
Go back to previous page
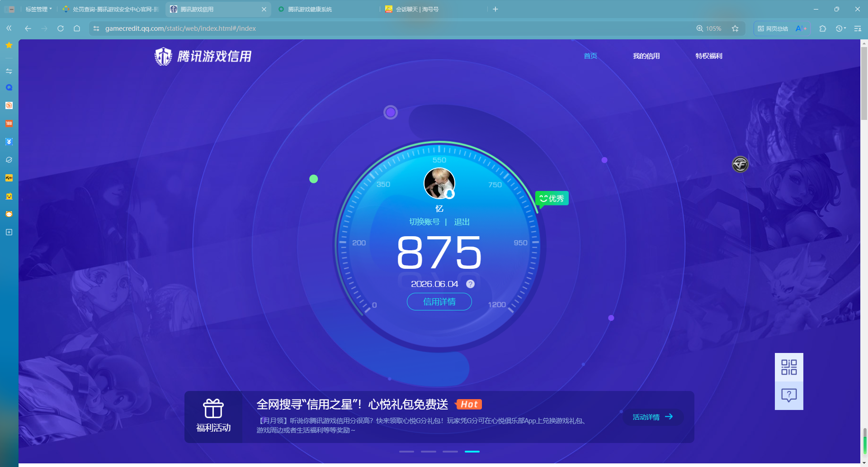pos(28,28)
